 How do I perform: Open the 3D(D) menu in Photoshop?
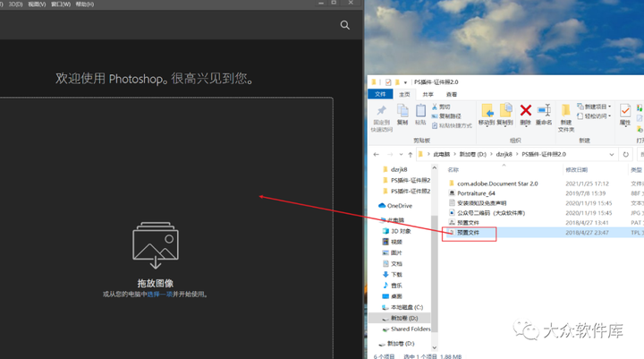pos(15,4)
